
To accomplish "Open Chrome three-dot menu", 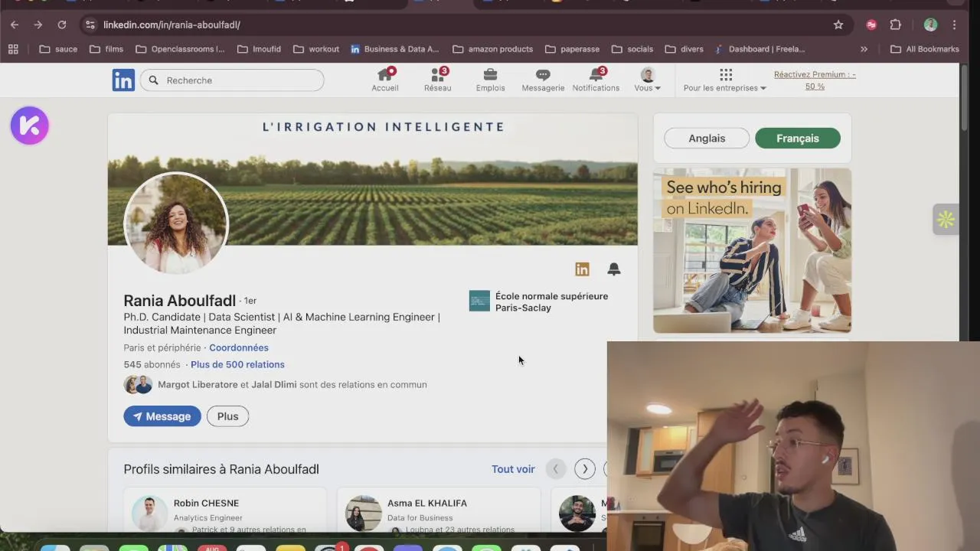I will tap(954, 24).
